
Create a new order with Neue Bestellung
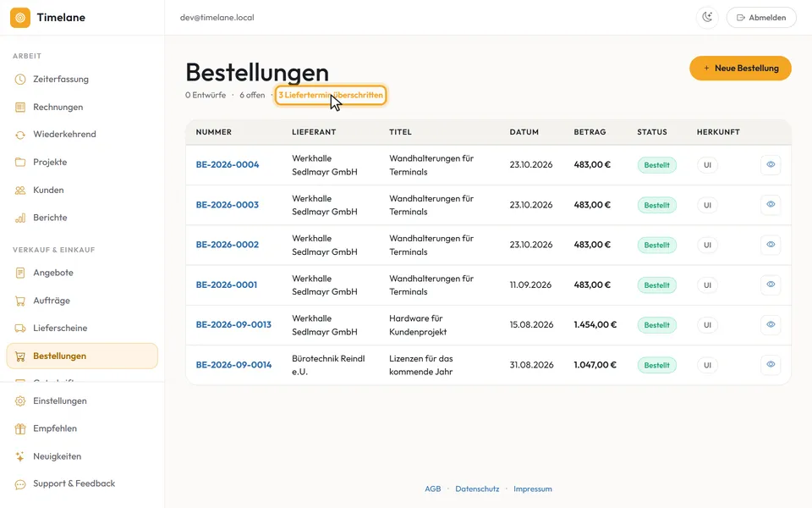[x=741, y=69]
